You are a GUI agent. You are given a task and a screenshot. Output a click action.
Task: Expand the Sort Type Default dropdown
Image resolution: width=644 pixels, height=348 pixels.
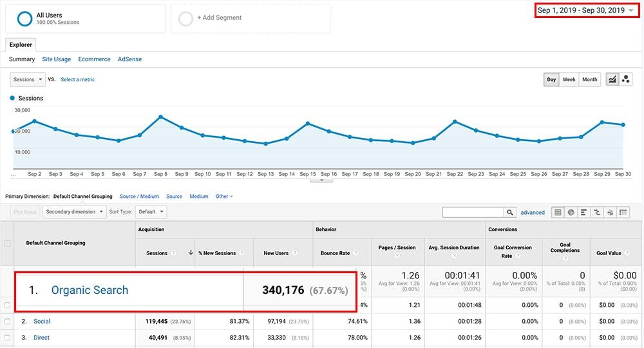click(151, 211)
